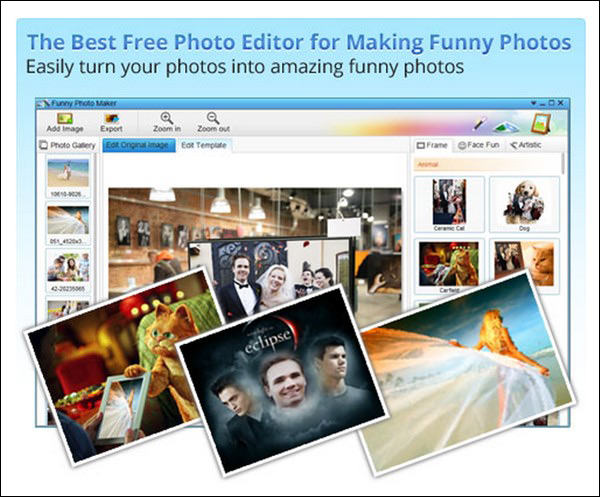Click the Eclipse poster sample photo card
600x497 pixels.
click(281, 381)
